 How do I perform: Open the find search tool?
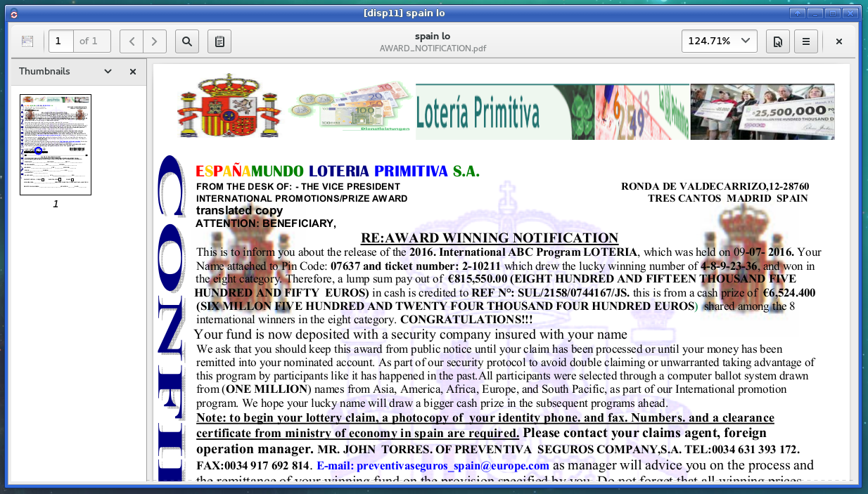tap(187, 41)
